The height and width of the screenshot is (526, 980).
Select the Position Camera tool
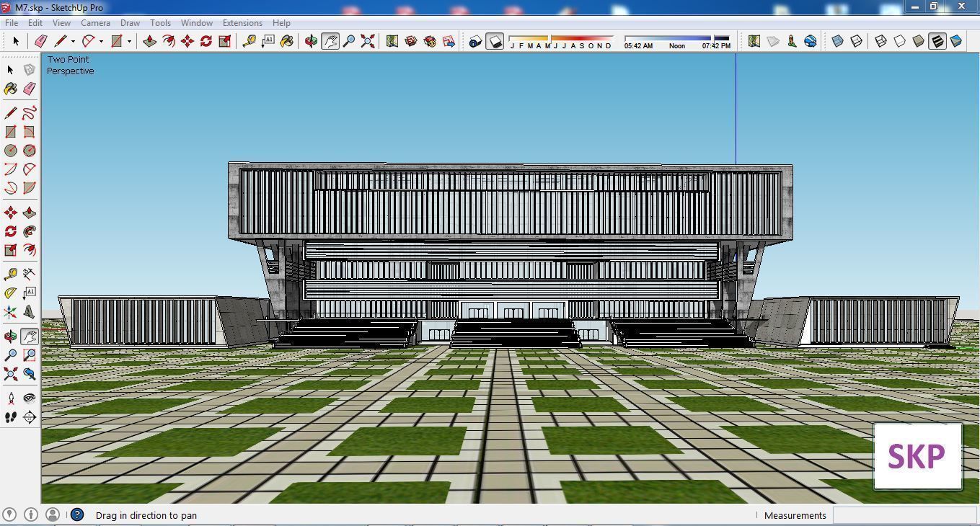(x=11, y=398)
